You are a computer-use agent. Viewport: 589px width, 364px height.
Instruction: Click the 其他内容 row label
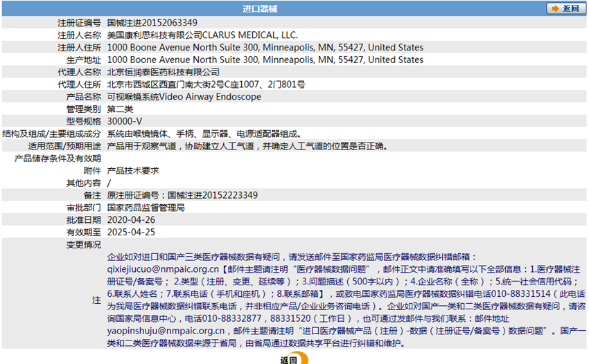(x=84, y=183)
